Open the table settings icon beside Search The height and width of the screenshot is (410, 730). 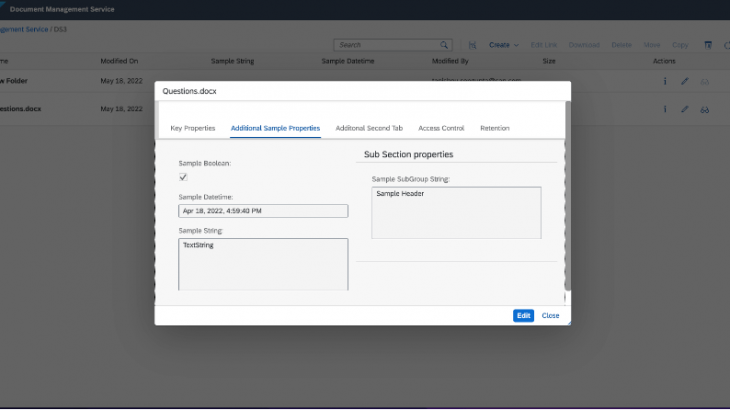click(472, 45)
